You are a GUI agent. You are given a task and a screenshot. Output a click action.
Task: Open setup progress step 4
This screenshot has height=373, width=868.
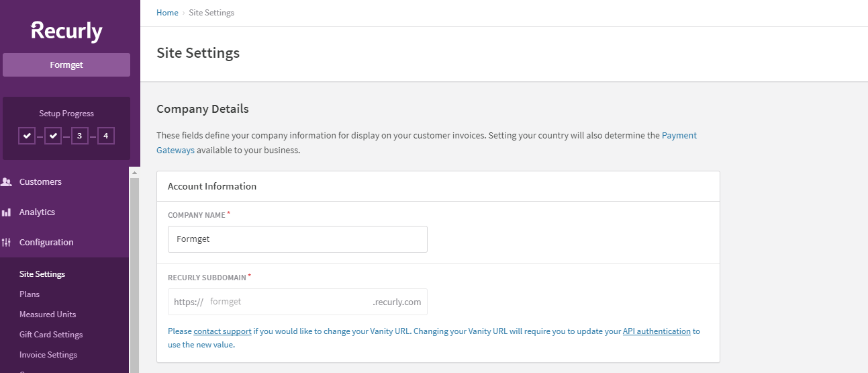105,136
